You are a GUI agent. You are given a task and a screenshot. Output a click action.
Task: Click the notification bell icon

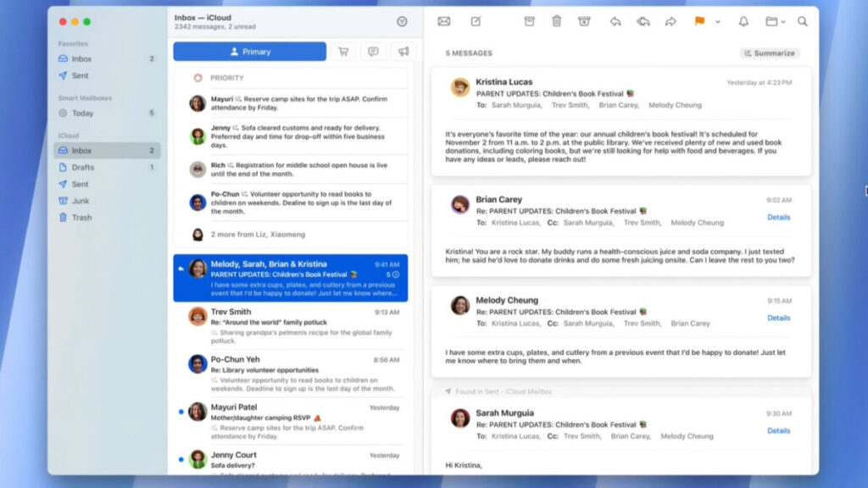743,21
